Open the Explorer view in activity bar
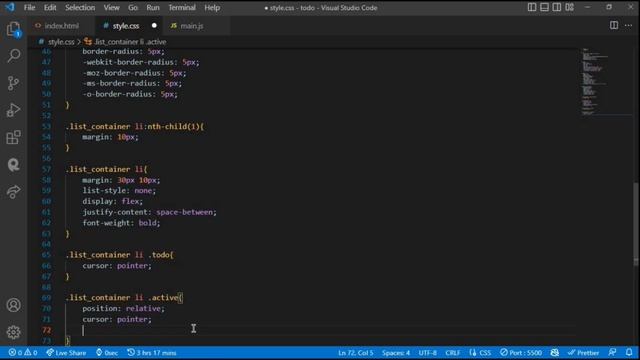 (x=13, y=29)
